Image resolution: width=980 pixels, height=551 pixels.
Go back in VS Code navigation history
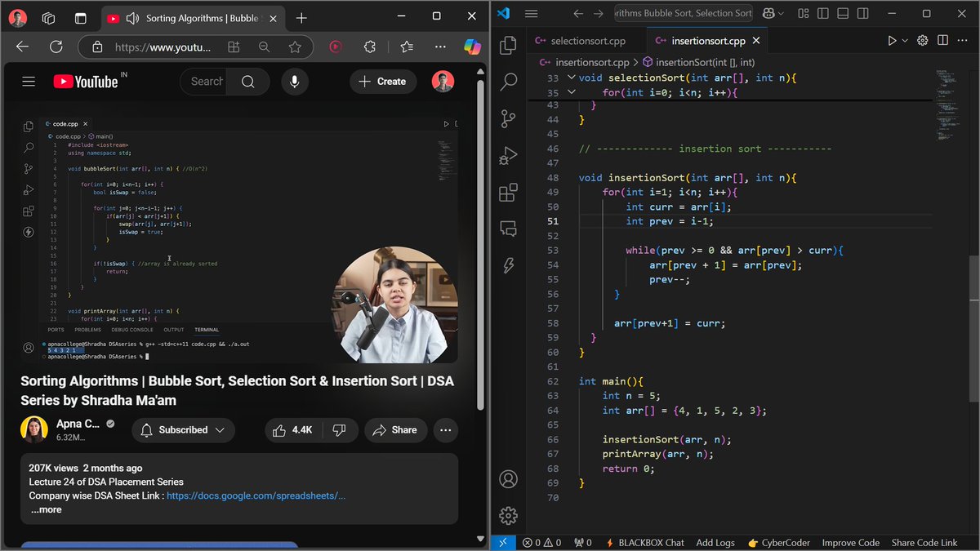click(578, 13)
